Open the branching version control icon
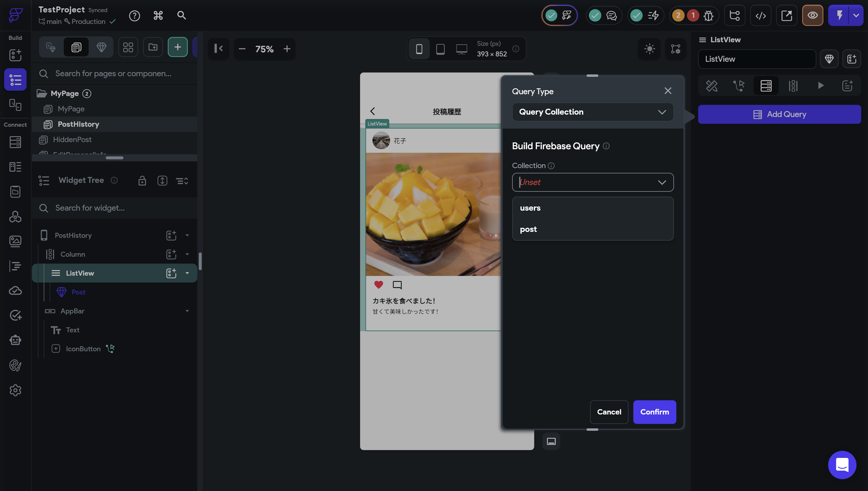Viewport: 868px width, 491px height. pos(735,16)
